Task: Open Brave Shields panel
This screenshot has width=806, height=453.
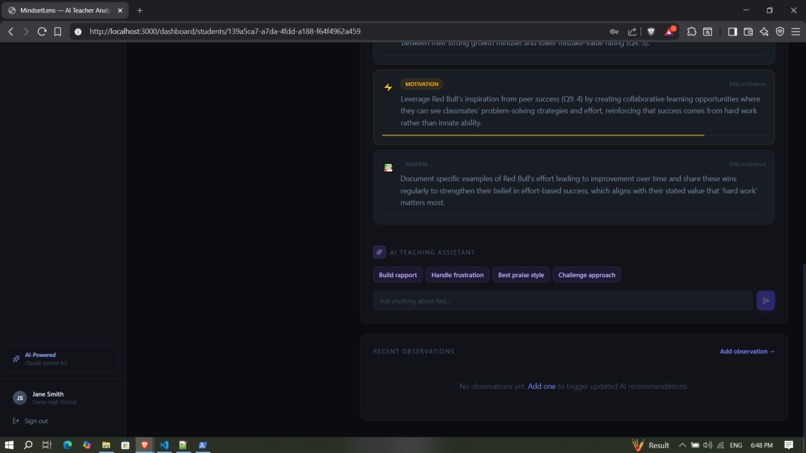Action: point(651,31)
